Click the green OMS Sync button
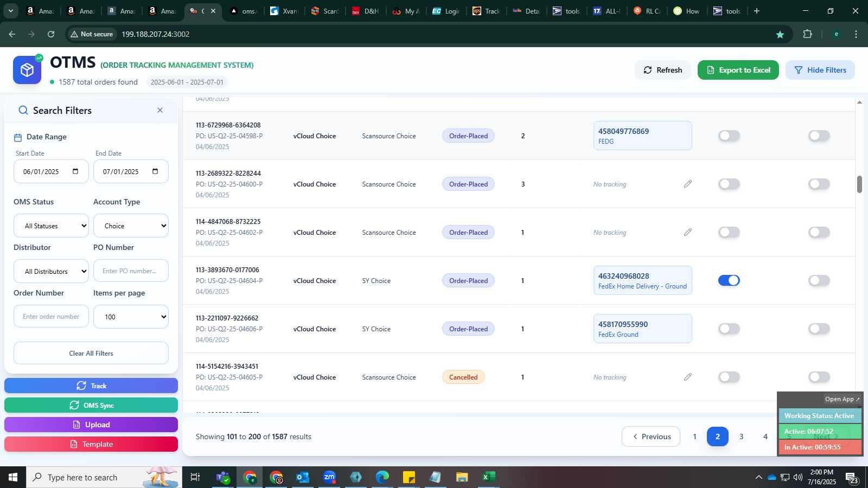Screen dimensions: 868x488 pyautogui.click(x=91, y=405)
